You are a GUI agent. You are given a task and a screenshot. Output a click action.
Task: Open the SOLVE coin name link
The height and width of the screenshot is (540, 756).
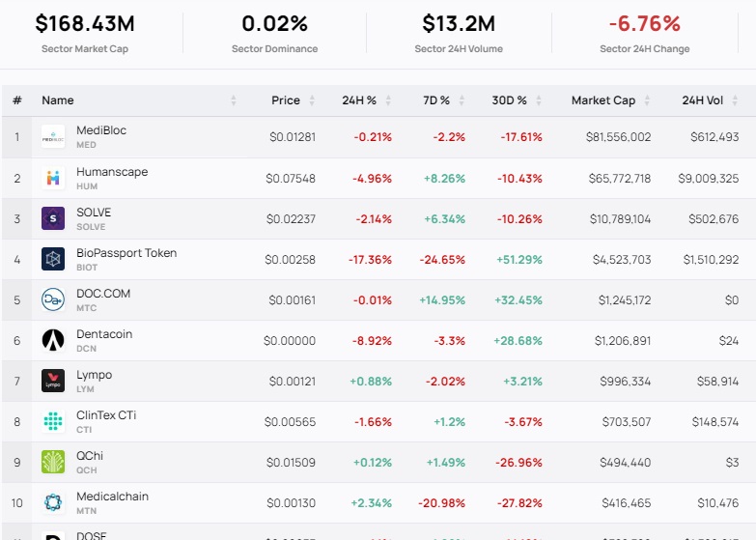pyautogui.click(x=94, y=213)
